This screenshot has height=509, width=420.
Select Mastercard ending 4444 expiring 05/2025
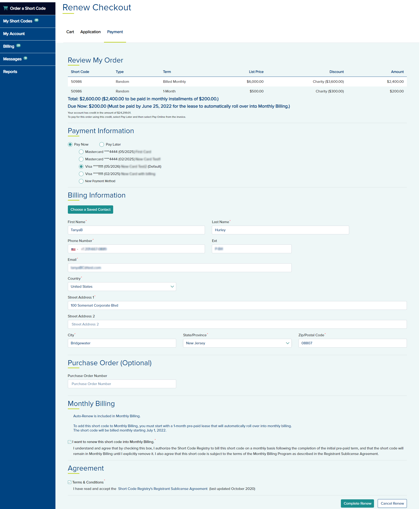(x=81, y=152)
